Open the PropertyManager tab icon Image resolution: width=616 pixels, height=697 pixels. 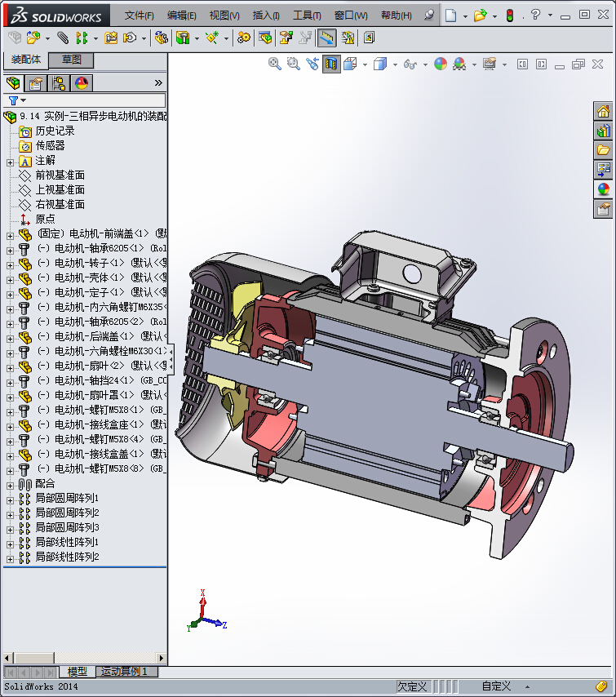click(x=36, y=83)
